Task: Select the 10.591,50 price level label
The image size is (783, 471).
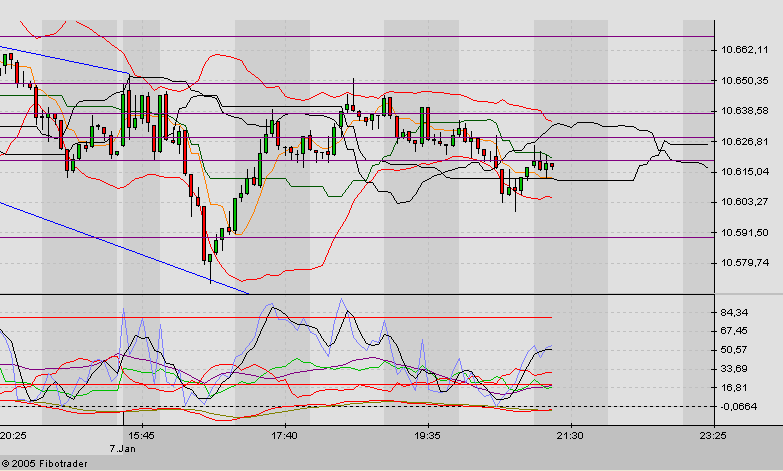Action: pyautogui.click(x=744, y=233)
